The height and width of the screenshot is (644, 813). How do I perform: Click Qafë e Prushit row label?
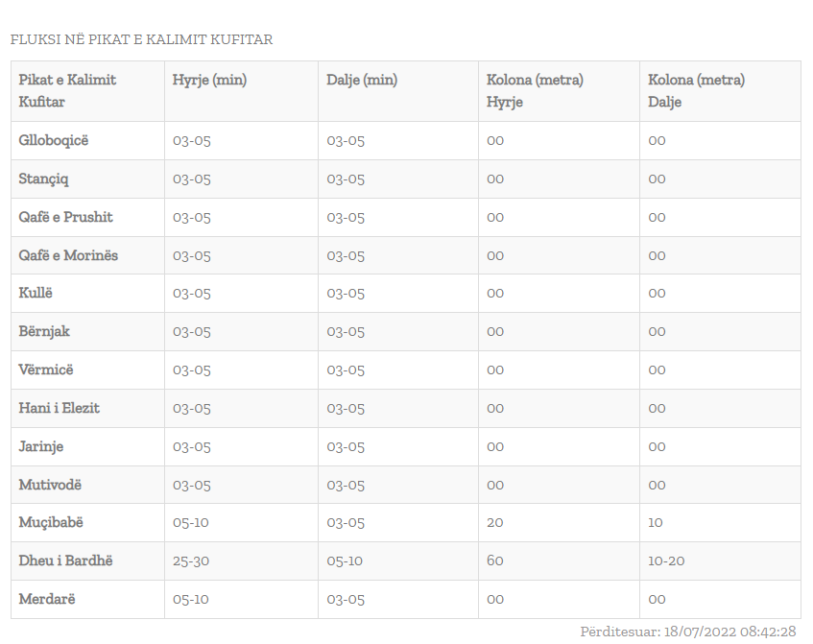point(65,217)
